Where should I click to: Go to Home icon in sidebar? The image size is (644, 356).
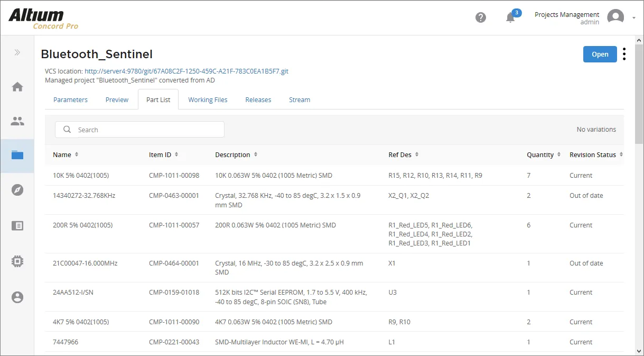coord(17,87)
